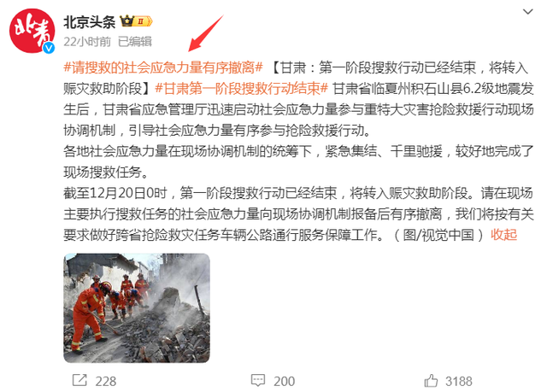Open the comments speech bubble icon
The image size is (547, 392).
258,380
